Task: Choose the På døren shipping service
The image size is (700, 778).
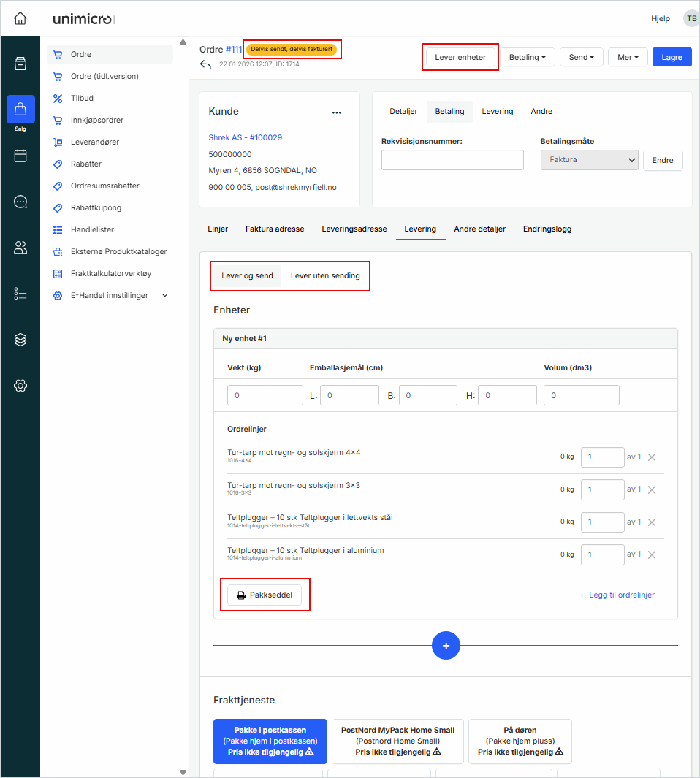Action: pyautogui.click(x=520, y=741)
